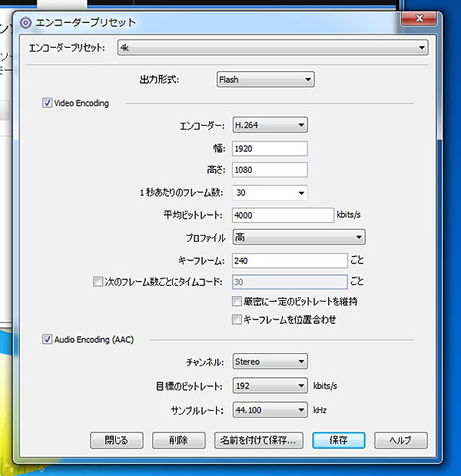
Task: Click the encoder preset dialog title icon
Action: [25, 23]
